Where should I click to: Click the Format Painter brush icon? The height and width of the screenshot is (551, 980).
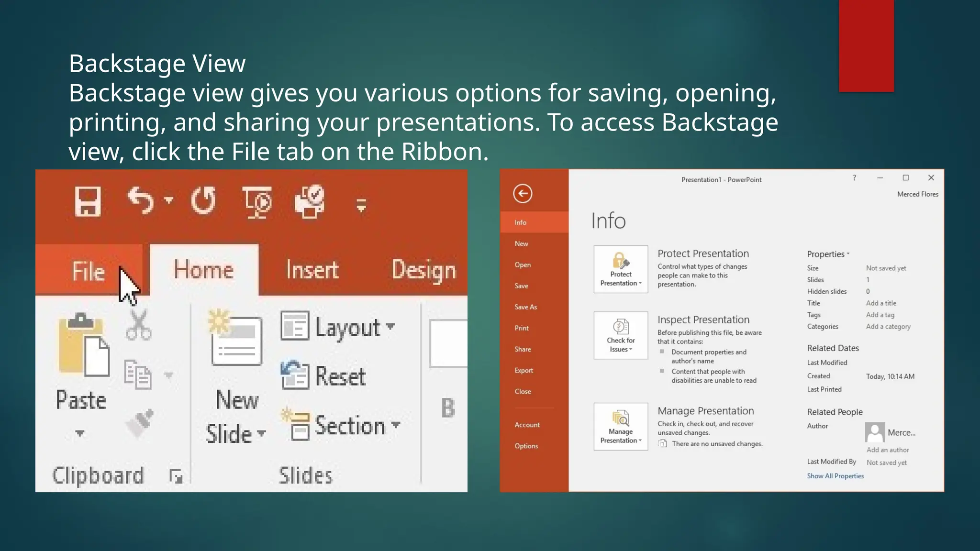139,422
